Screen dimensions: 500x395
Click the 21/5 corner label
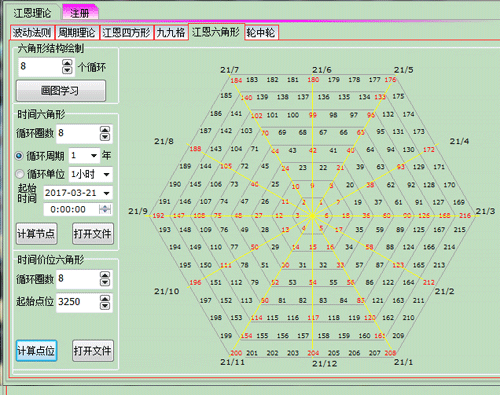point(404,70)
